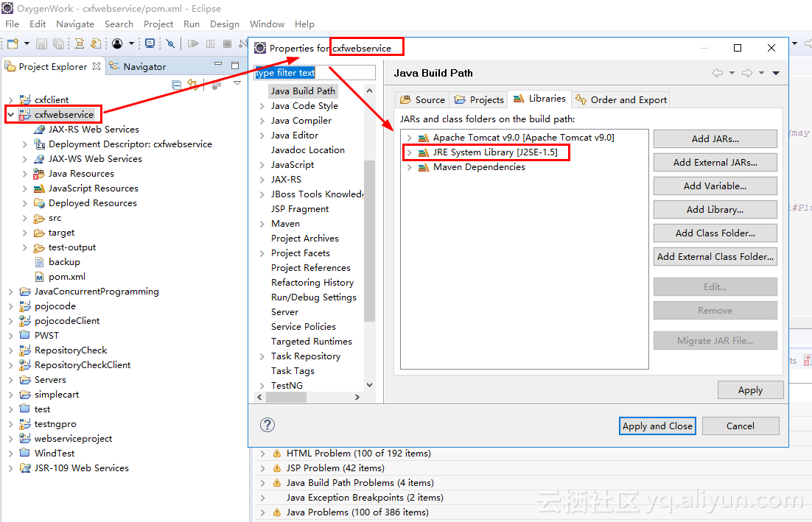Image resolution: width=812 pixels, height=522 pixels.
Task: Select Project Facets in properties list
Action: (x=301, y=253)
